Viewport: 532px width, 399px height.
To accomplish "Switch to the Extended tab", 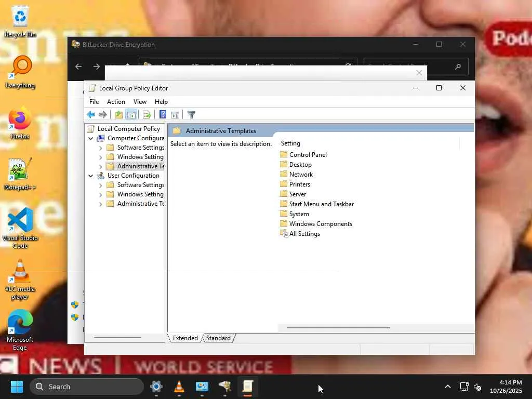I will click(x=185, y=338).
